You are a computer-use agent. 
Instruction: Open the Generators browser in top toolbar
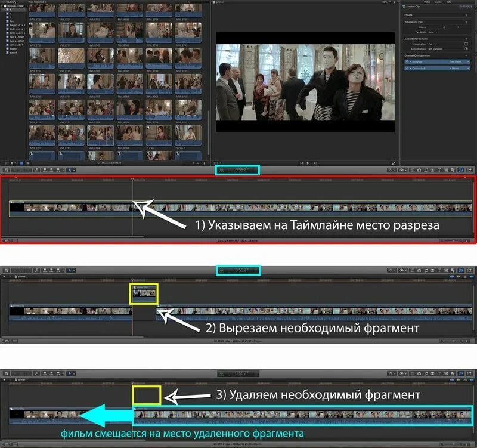tap(446, 170)
